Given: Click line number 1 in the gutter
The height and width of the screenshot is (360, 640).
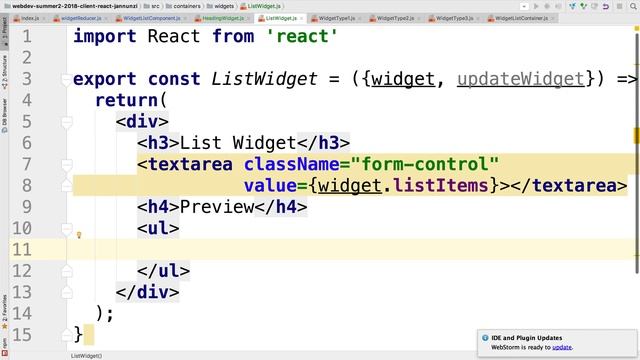Looking at the screenshot, I should (x=27, y=36).
